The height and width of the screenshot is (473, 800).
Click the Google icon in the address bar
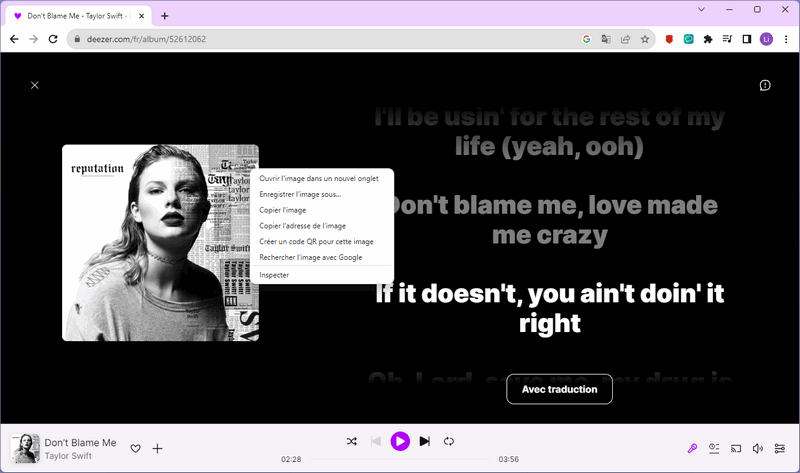[x=586, y=39]
